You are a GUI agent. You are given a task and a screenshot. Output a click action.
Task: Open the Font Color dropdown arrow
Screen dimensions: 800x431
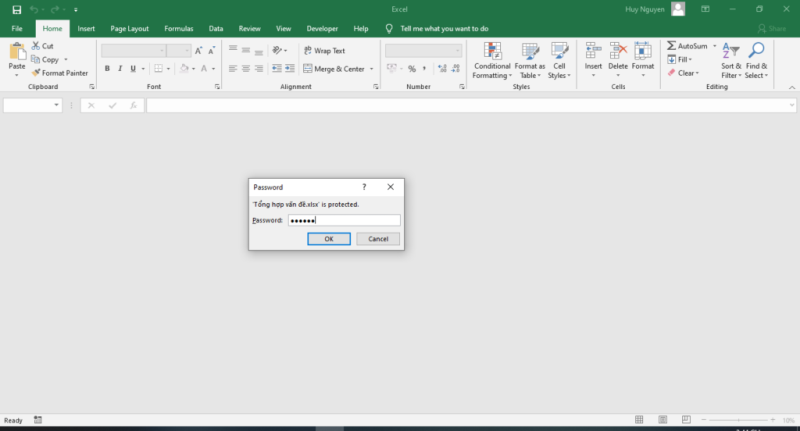tap(214, 69)
